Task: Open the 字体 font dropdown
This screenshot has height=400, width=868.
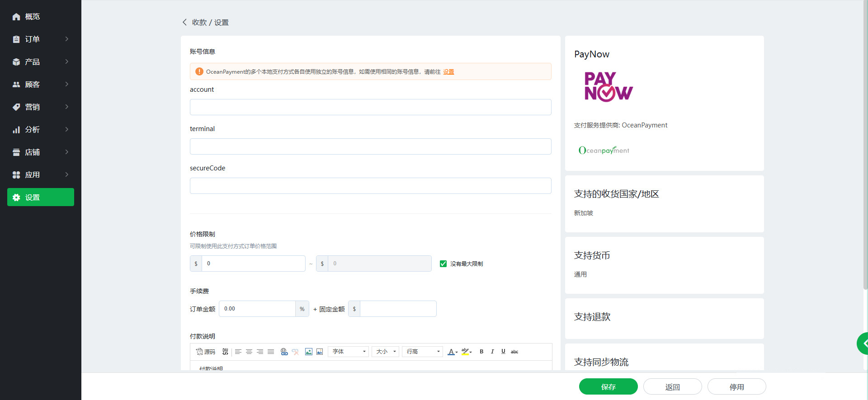Action: coord(348,352)
